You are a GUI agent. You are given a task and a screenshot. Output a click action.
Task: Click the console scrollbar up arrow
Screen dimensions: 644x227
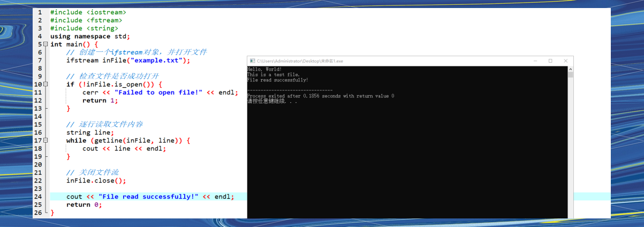pos(571,69)
